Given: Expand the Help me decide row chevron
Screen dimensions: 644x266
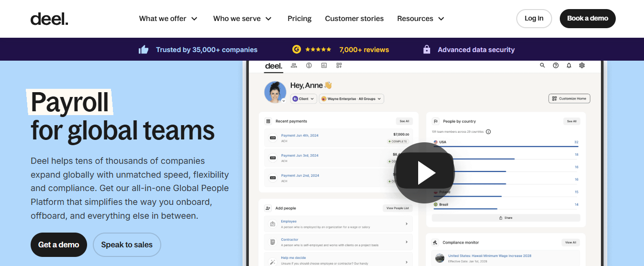Looking at the screenshot, I should tap(406, 262).
